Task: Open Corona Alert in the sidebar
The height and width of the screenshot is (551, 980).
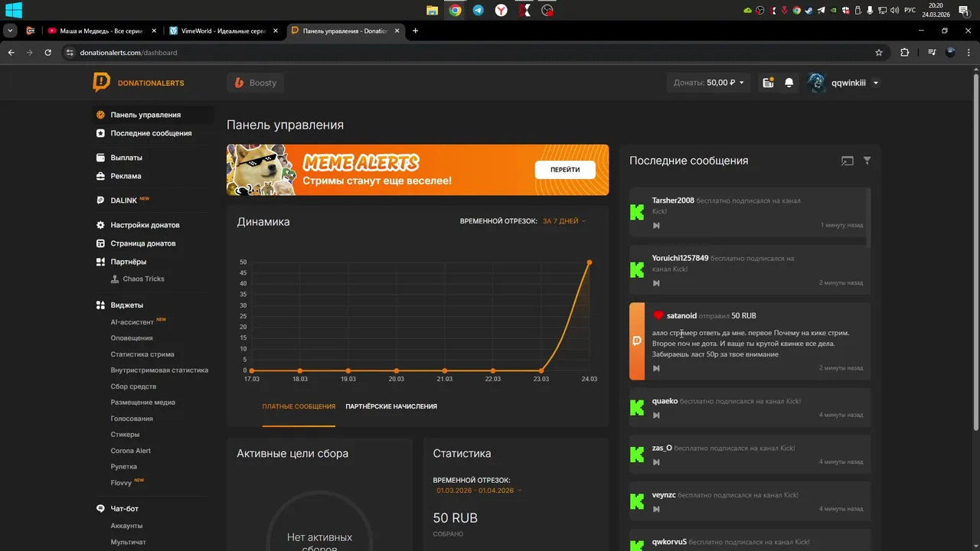Action: click(x=131, y=451)
